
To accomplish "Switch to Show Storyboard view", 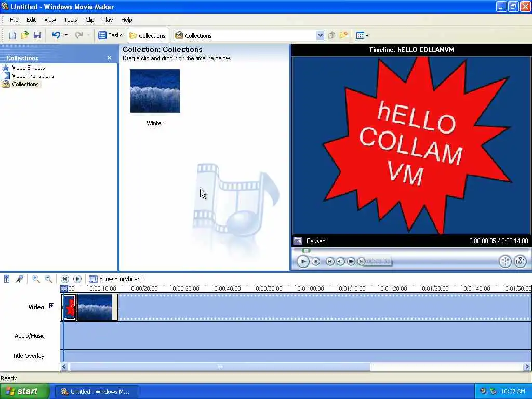I will (x=116, y=279).
